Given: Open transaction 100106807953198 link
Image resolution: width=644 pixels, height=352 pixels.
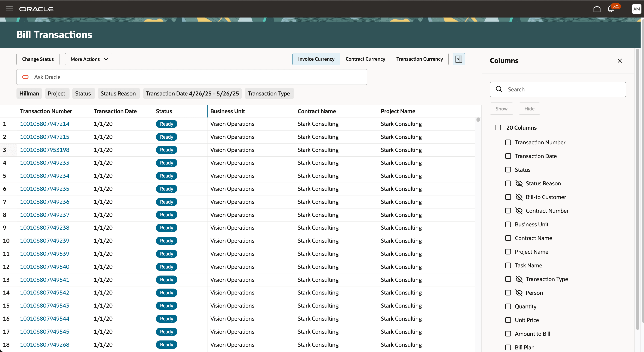Looking at the screenshot, I should [x=45, y=150].
